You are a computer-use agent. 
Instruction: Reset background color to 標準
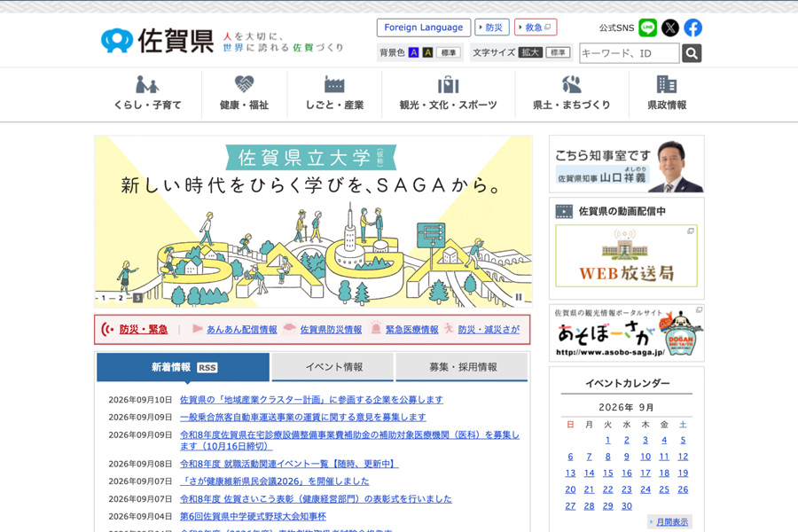tap(449, 52)
